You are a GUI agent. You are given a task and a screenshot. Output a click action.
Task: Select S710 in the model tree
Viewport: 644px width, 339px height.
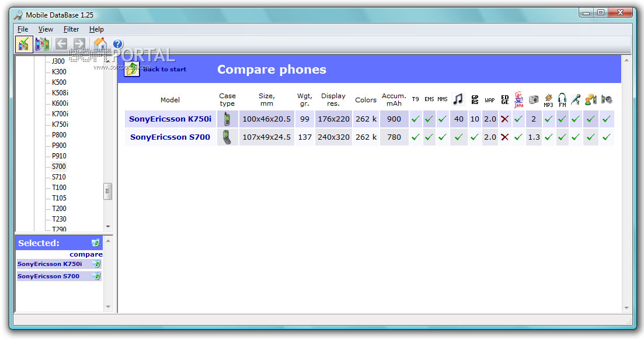click(x=59, y=177)
